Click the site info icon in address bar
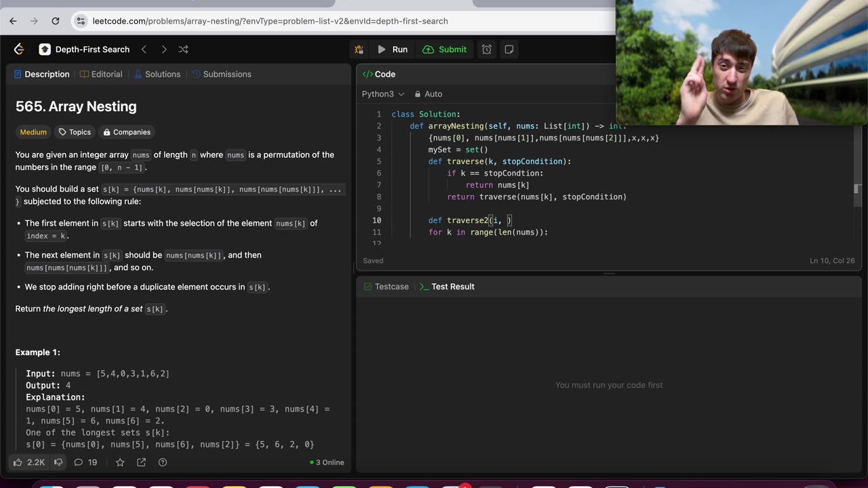 (x=81, y=21)
